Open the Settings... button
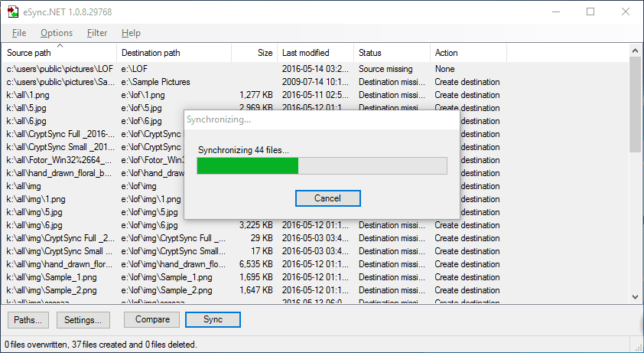 click(x=83, y=319)
